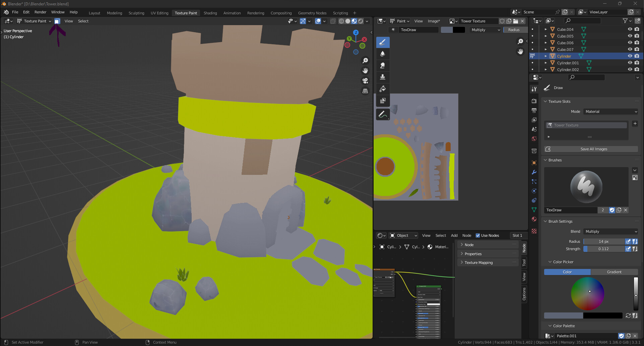Toggle strength pen pressure button
Image resolution: width=644 pixels, height=346 pixels.
tap(628, 249)
